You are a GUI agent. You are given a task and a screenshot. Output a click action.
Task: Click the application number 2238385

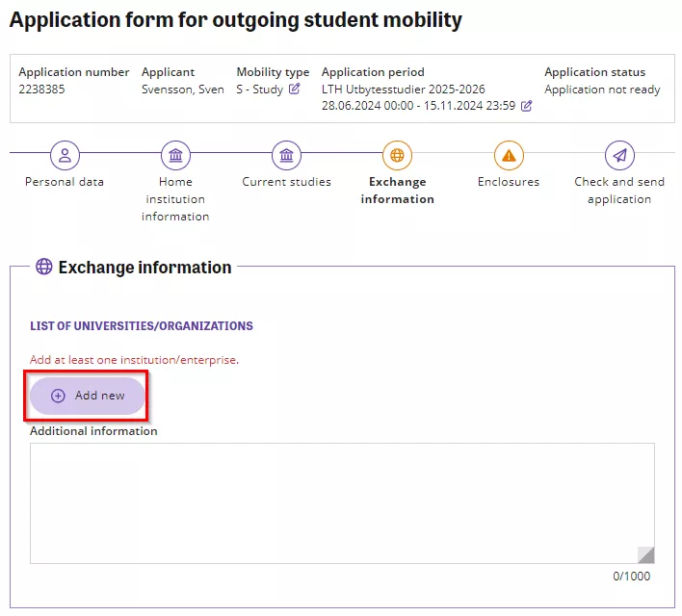[44, 90]
